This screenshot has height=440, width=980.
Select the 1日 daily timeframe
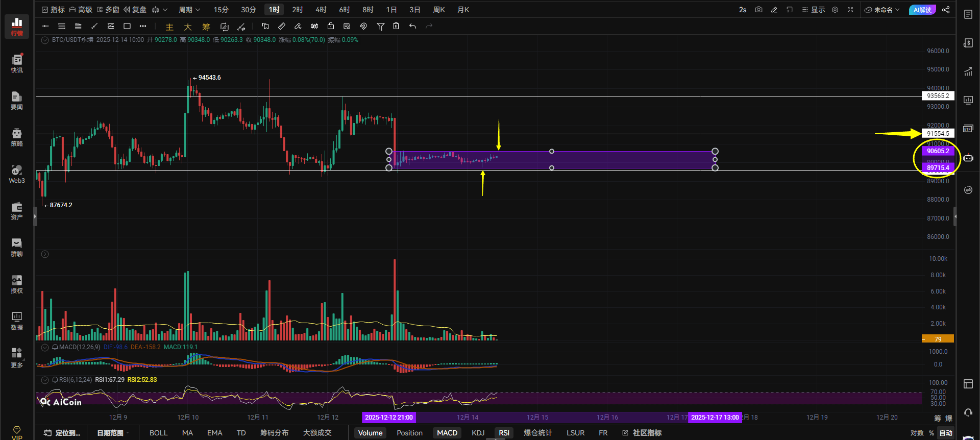391,10
